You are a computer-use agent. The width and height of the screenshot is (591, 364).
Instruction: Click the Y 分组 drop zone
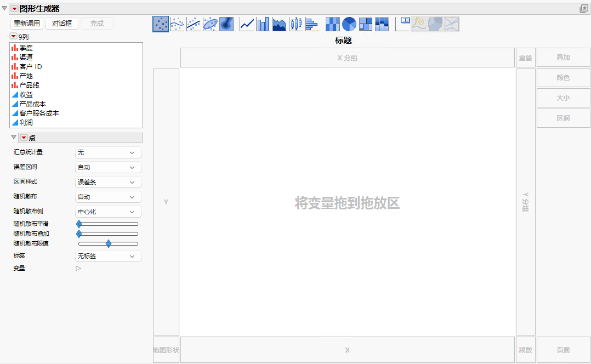[525, 202]
